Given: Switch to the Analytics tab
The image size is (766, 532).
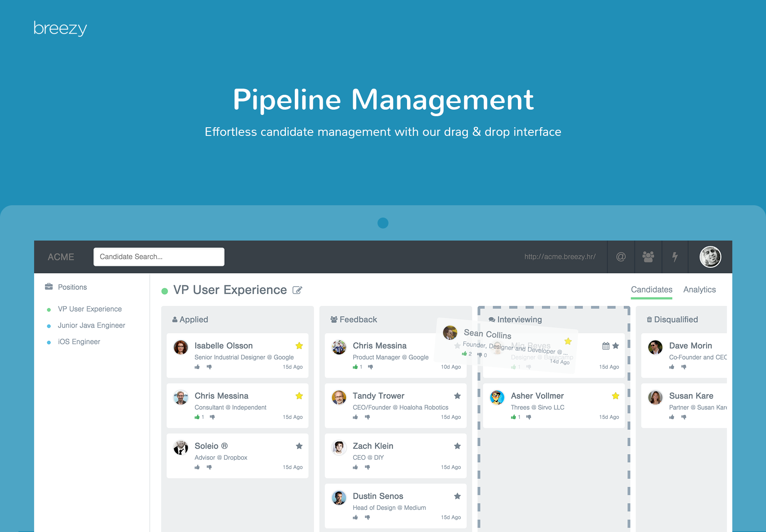Looking at the screenshot, I should click(699, 290).
